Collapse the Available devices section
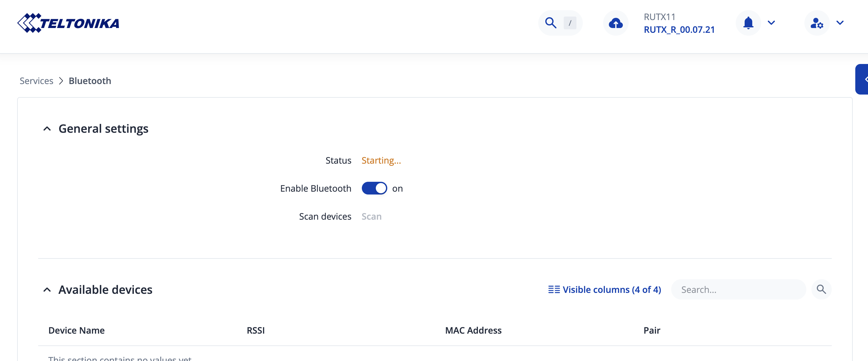This screenshot has height=361, width=868. 47,289
